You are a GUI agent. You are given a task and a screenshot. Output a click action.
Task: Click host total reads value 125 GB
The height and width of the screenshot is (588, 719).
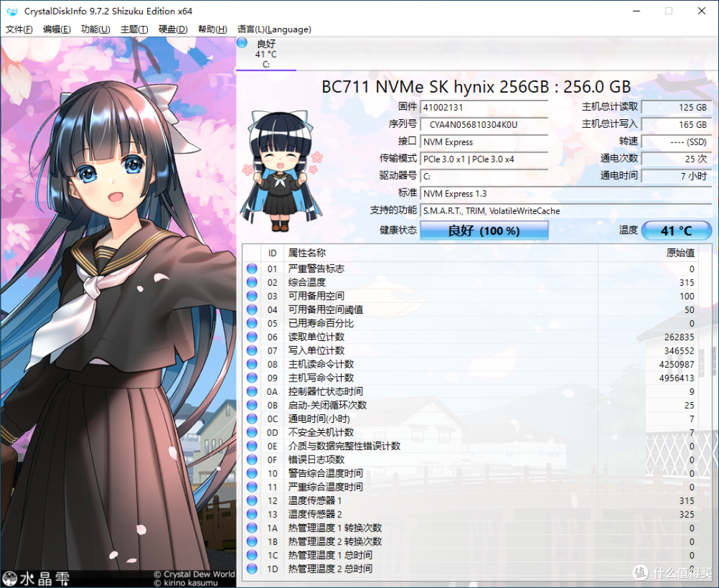pos(676,107)
